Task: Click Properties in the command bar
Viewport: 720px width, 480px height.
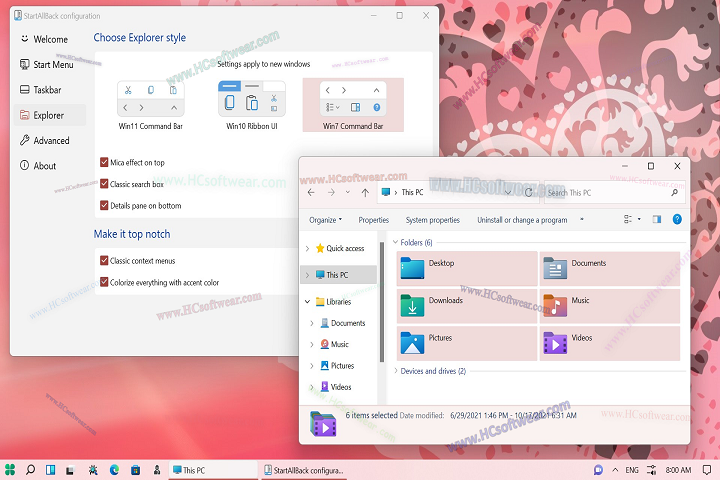Action: coord(373,220)
